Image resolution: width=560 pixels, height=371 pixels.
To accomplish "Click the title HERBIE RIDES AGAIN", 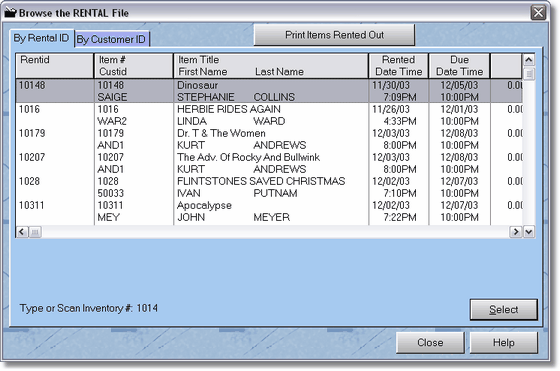I will [229, 109].
